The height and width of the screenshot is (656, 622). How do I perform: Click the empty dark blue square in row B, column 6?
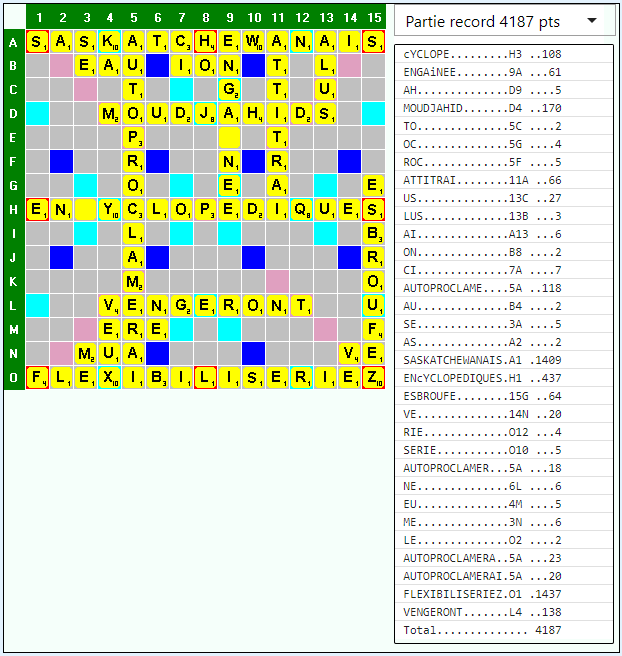[157, 65]
